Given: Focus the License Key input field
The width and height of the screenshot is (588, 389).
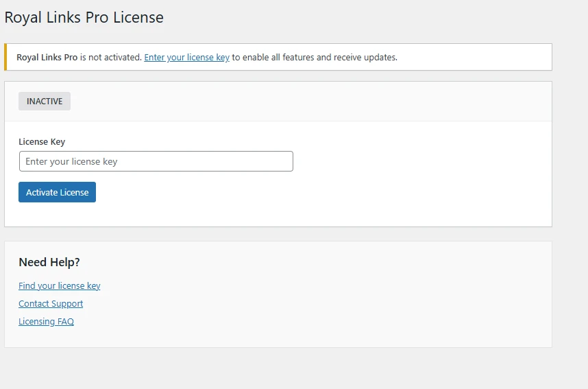Looking at the screenshot, I should click(156, 161).
